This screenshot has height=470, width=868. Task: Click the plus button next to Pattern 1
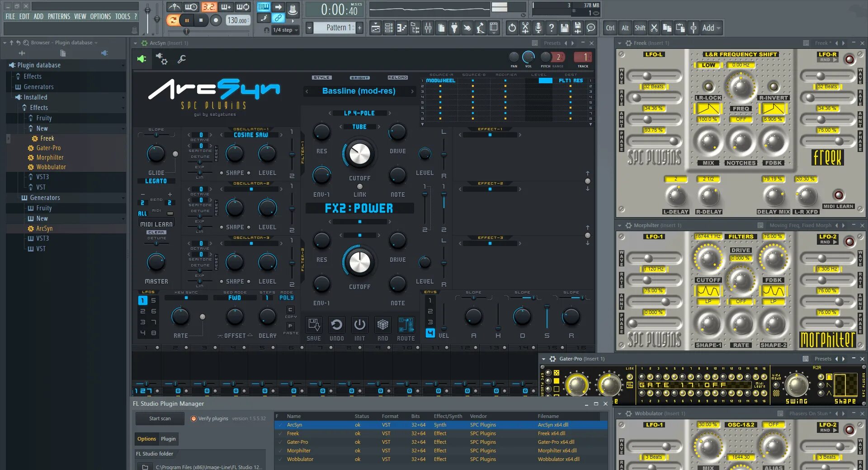[x=360, y=28]
